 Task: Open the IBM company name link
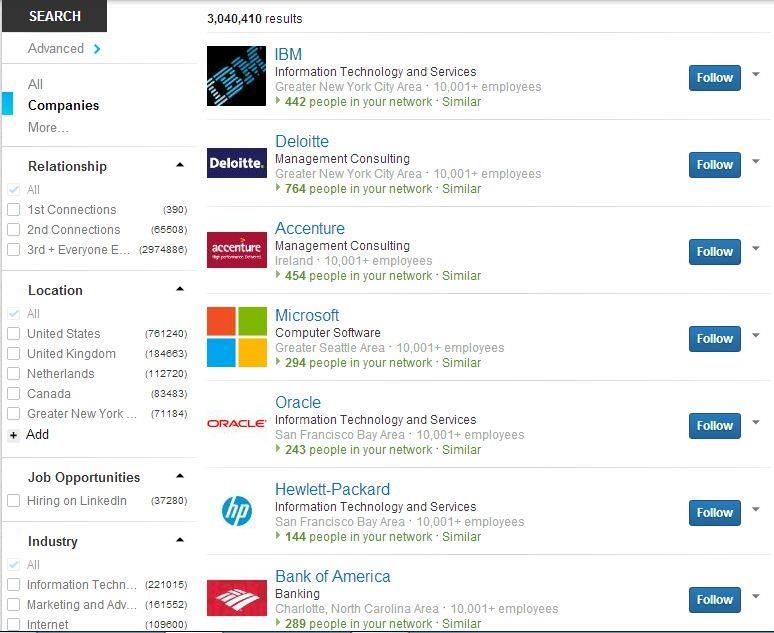pyautogui.click(x=288, y=54)
